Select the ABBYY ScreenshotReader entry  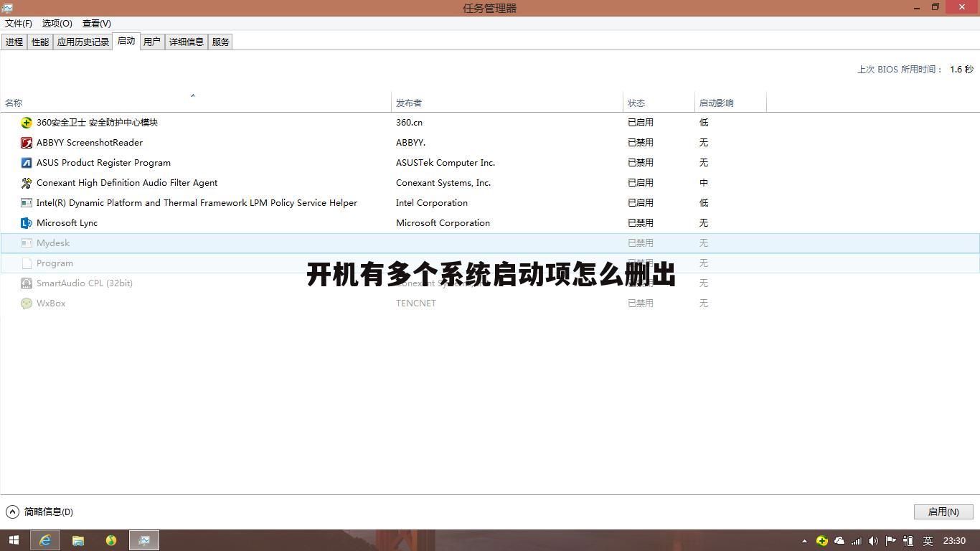coord(490,143)
